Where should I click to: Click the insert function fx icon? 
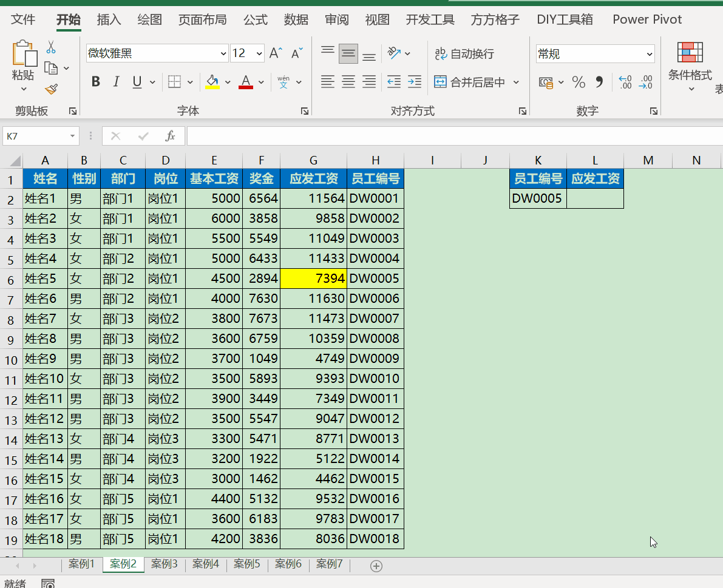tap(171, 136)
